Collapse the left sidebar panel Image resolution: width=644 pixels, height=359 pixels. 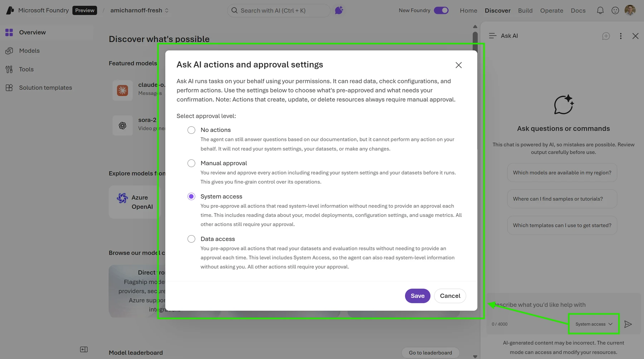[x=84, y=349]
